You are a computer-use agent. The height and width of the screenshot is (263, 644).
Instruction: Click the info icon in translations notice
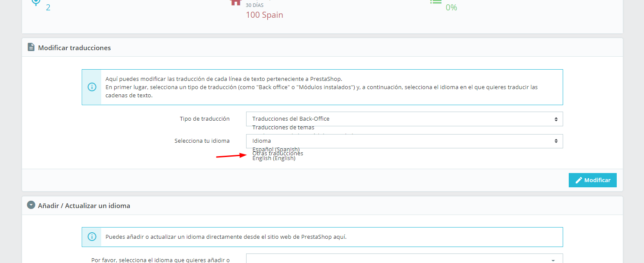tap(92, 87)
